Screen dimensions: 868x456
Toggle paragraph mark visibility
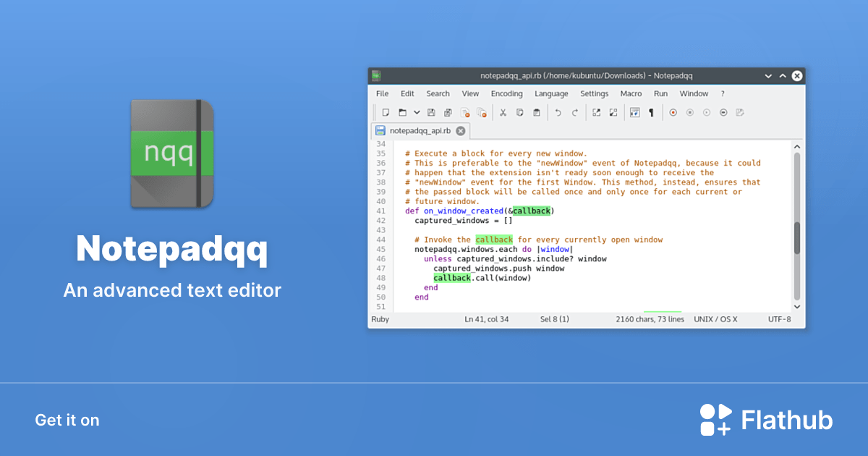click(651, 112)
